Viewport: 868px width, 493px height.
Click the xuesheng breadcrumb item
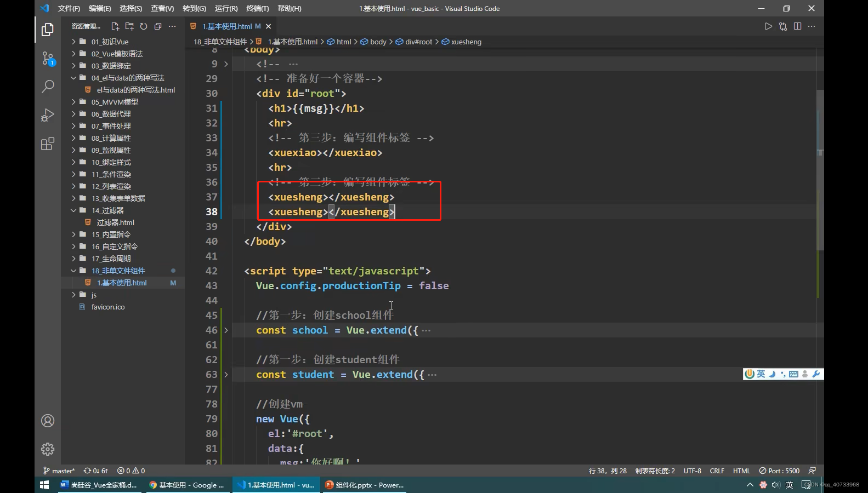click(462, 42)
